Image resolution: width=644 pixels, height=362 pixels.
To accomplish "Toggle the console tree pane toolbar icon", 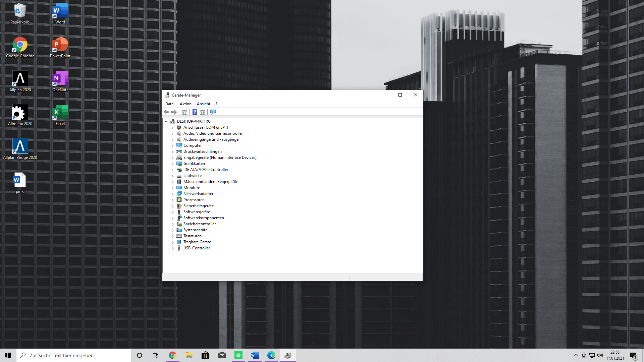I will click(184, 112).
